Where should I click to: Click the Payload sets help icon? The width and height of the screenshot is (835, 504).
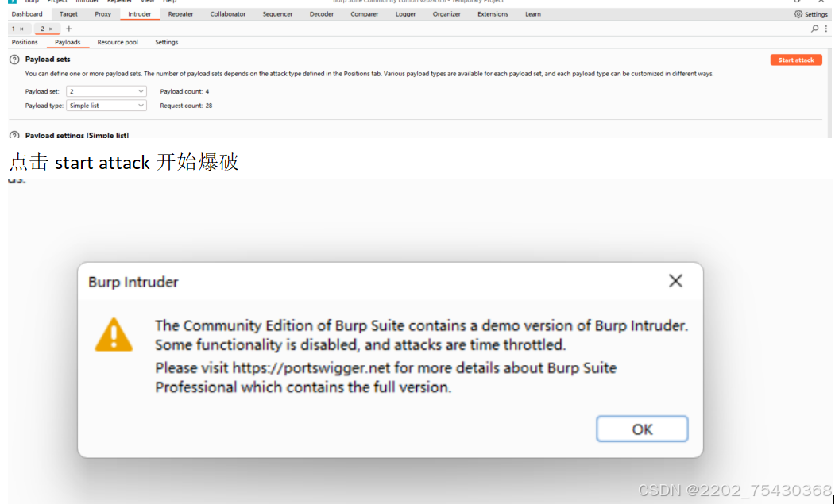click(x=14, y=60)
